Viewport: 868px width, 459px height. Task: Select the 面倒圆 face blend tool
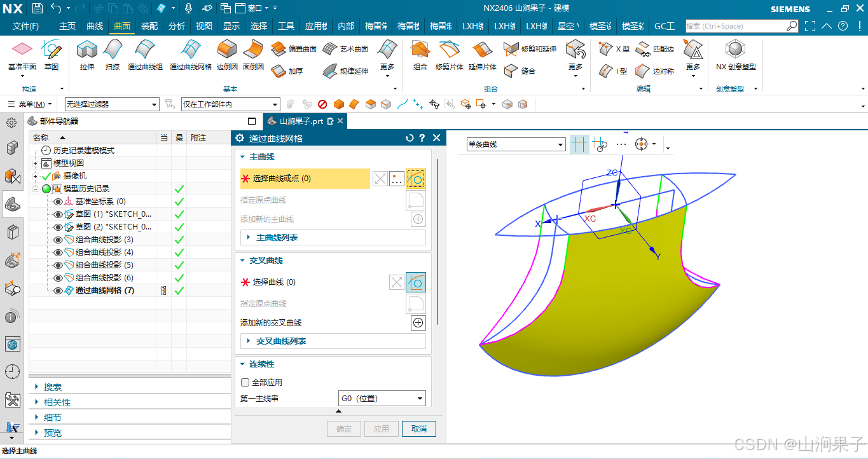(x=253, y=55)
